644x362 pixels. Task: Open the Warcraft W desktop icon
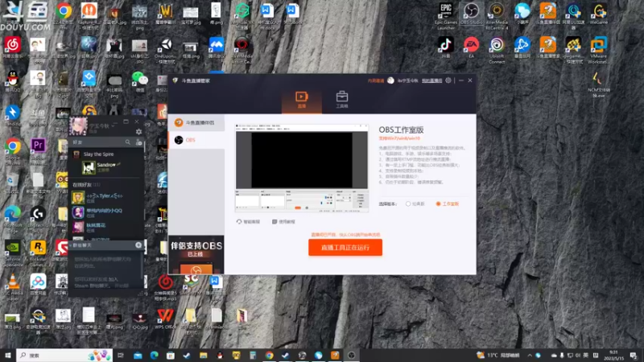point(166,14)
